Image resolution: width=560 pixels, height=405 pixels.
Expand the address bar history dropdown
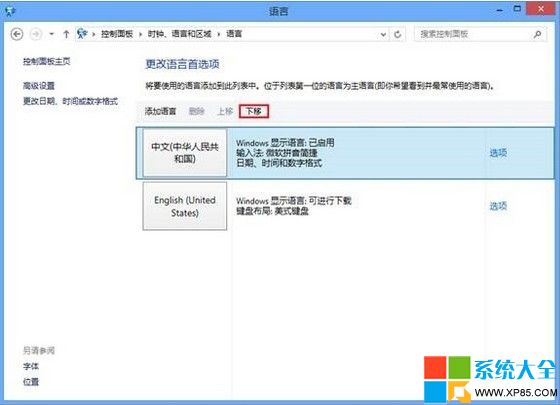coord(383,35)
